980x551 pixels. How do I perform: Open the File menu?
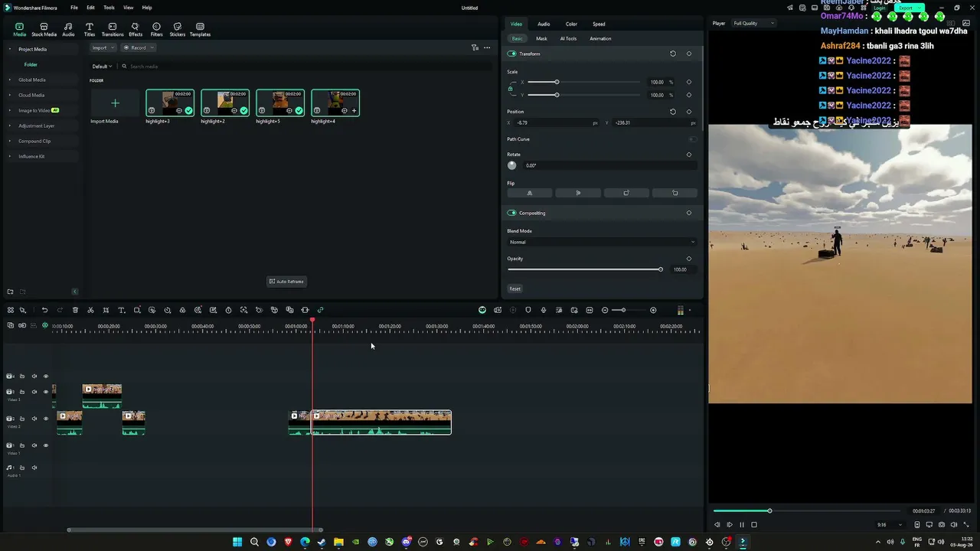click(x=74, y=8)
